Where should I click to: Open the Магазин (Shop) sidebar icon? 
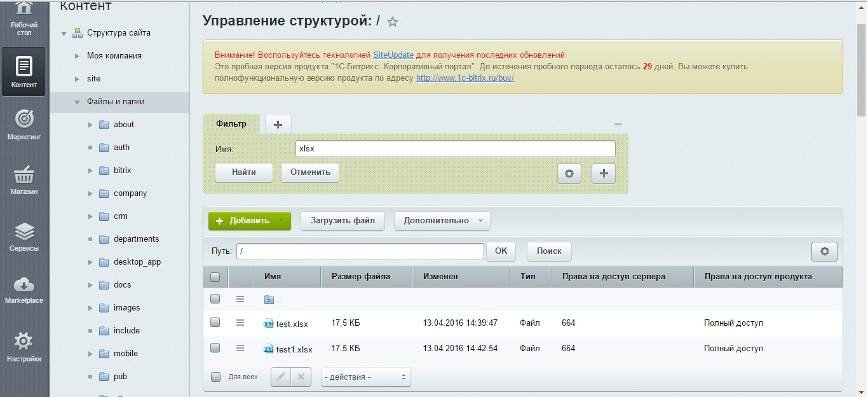[24, 179]
